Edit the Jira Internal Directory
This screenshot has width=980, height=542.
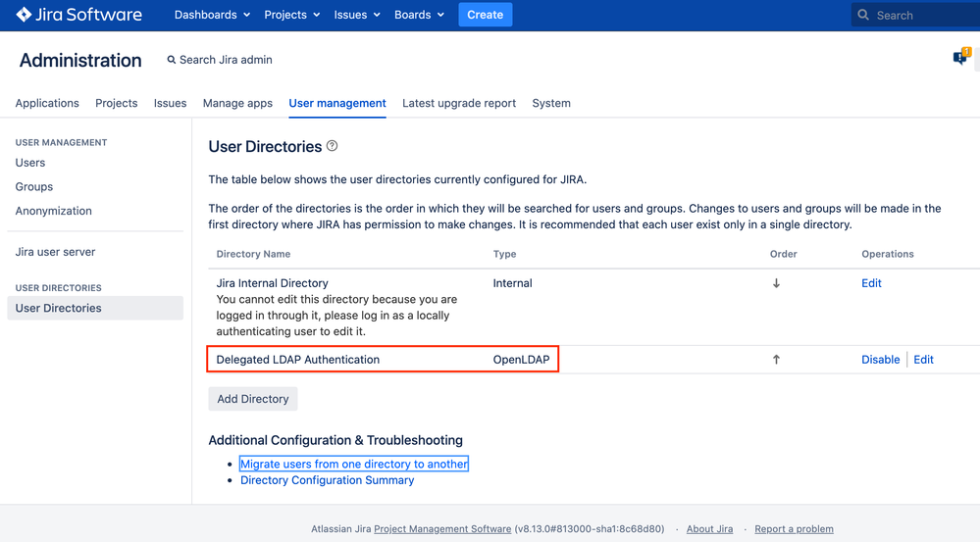871,283
